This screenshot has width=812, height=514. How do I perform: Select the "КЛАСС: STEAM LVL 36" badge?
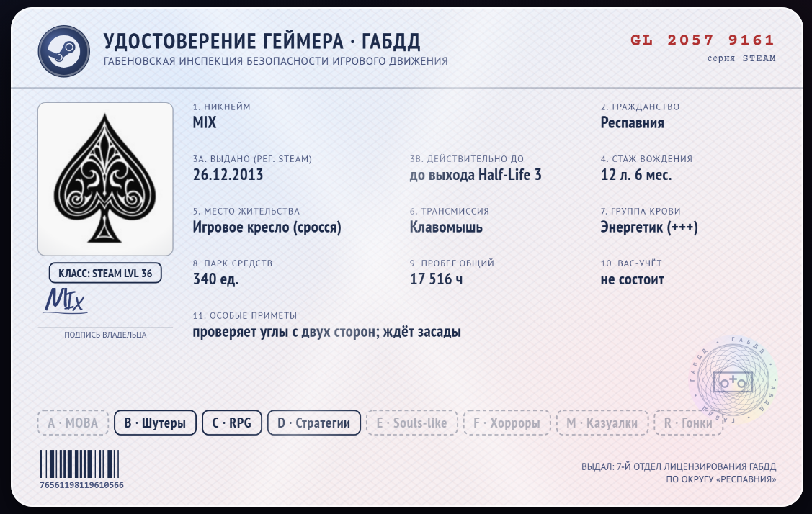tap(105, 274)
